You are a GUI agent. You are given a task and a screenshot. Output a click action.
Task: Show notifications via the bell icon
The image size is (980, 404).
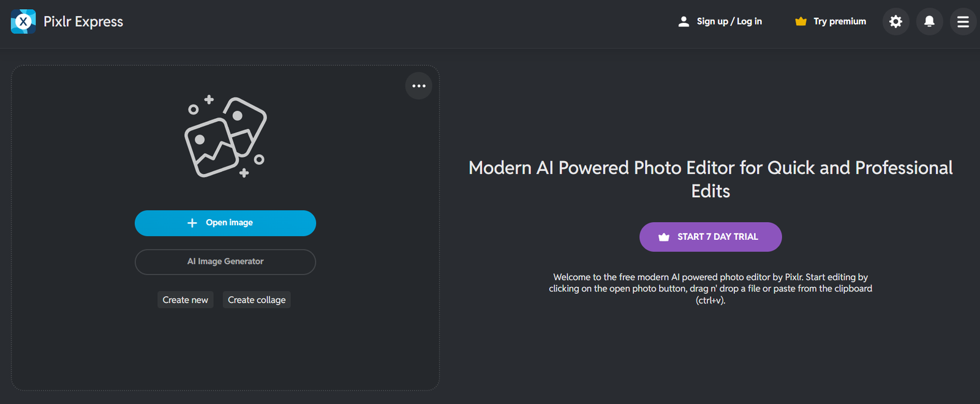929,22
